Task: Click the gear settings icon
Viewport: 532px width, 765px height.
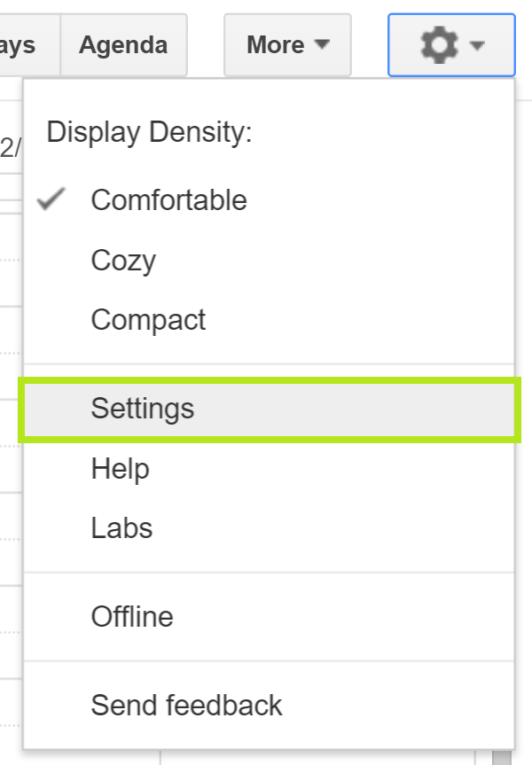Action: (x=437, y=44)
